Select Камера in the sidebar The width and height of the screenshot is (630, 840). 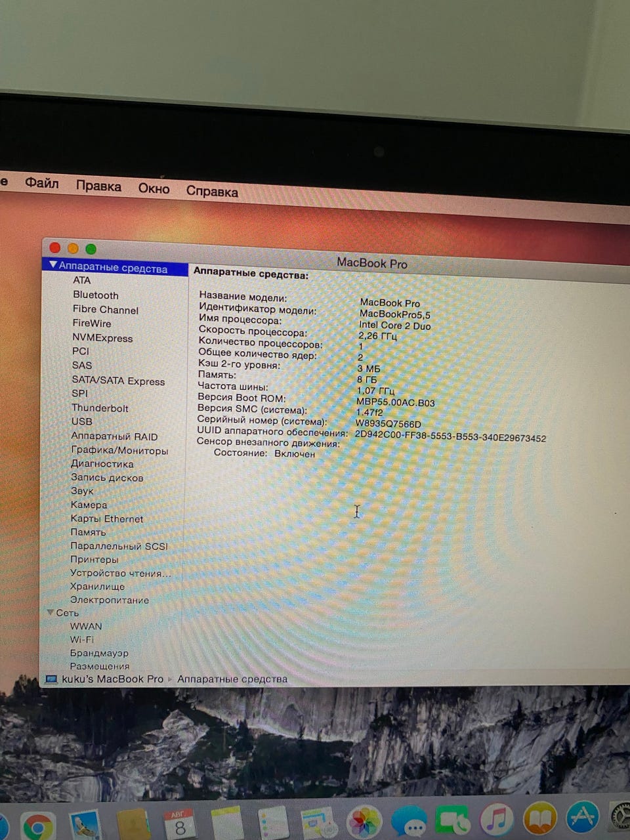[x=89, y=505]
